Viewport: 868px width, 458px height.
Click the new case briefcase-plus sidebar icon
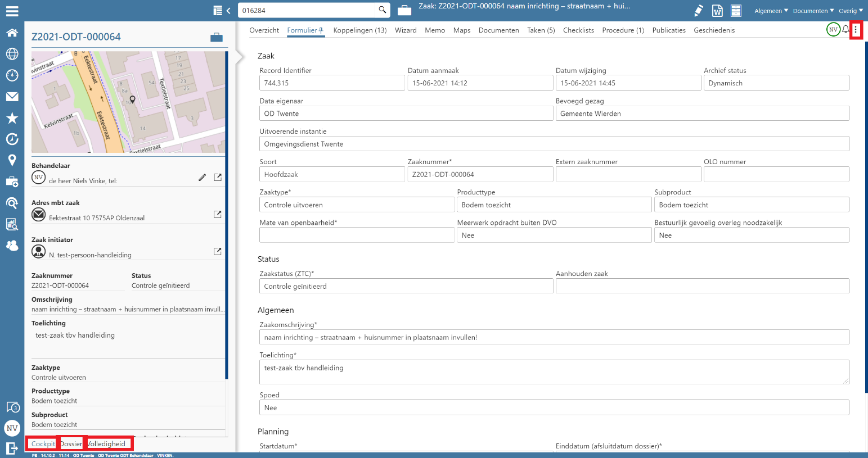tap(12, 182)
